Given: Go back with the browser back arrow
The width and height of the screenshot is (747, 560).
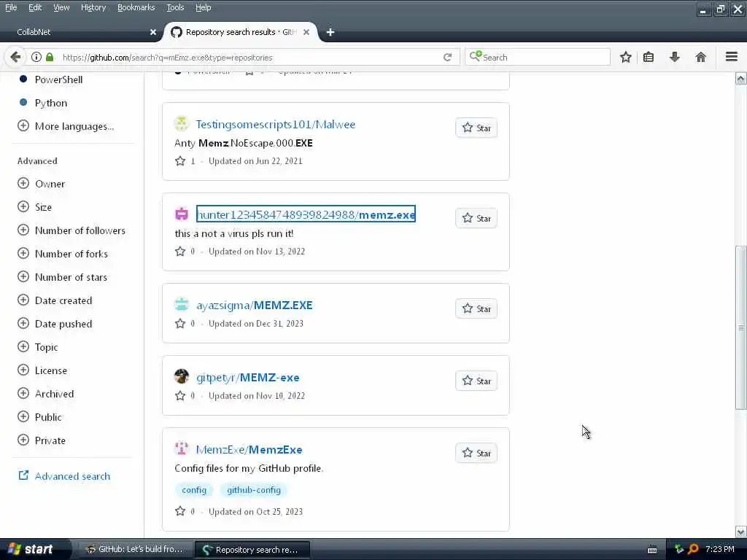Looking at the screenshot, I should (15, 57).
